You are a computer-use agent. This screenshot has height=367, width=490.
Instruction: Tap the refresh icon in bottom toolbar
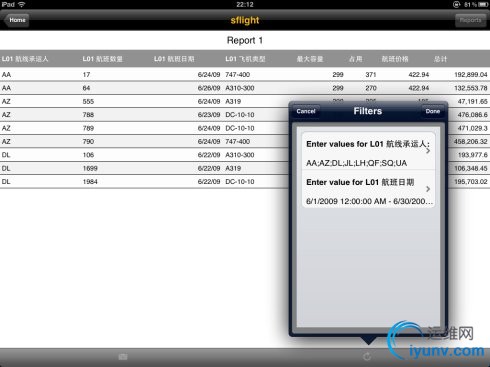pos(367,357)
